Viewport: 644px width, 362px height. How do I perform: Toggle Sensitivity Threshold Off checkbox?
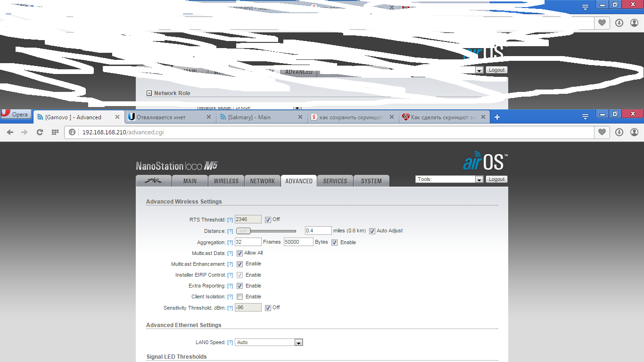pos(268,308)
